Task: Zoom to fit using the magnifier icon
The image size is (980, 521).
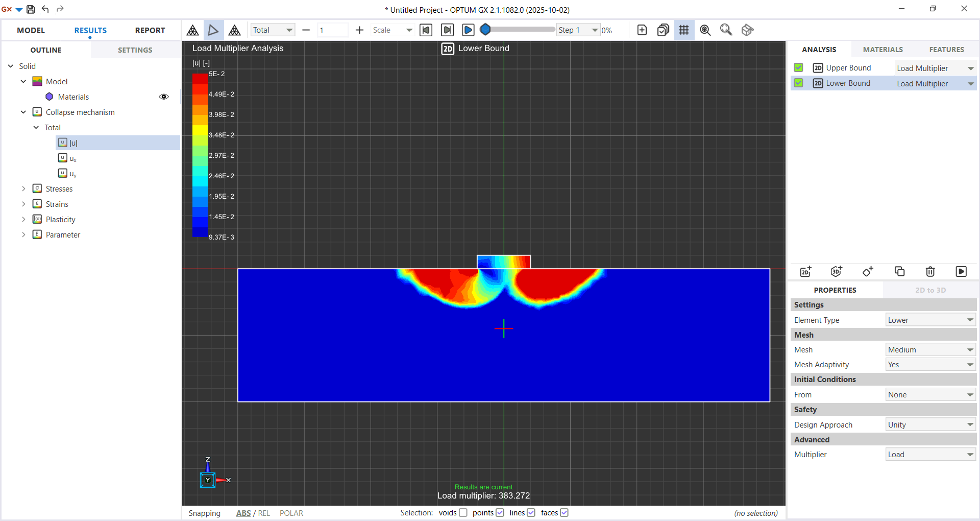Action: (x=726, y=30)
